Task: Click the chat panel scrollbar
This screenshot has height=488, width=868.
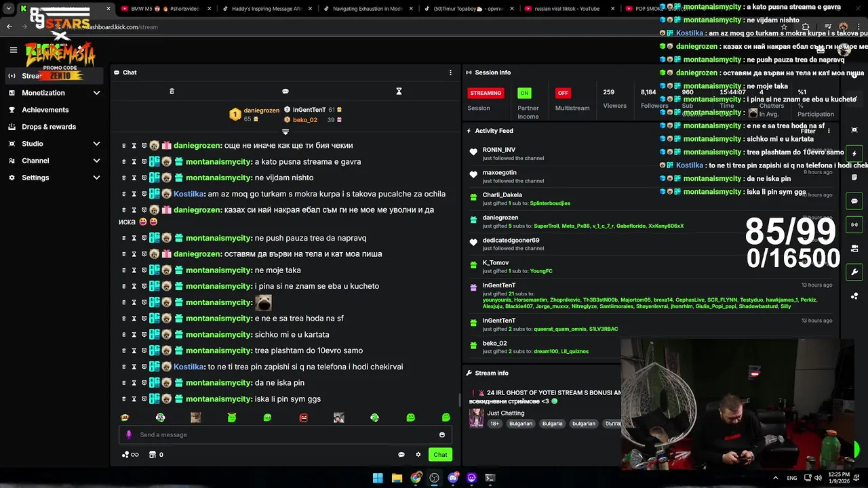Action: (x=460, y=400)
